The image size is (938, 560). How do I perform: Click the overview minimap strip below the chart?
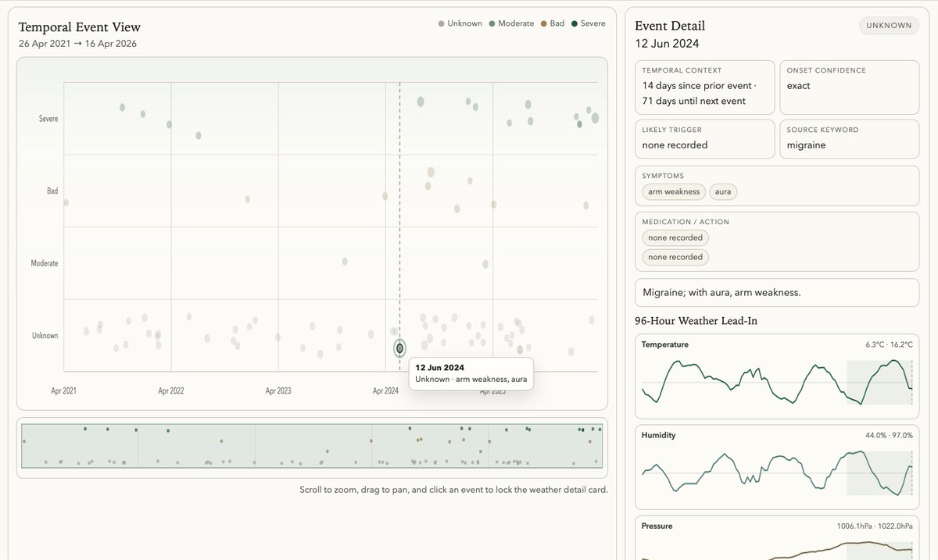(312, 446)
